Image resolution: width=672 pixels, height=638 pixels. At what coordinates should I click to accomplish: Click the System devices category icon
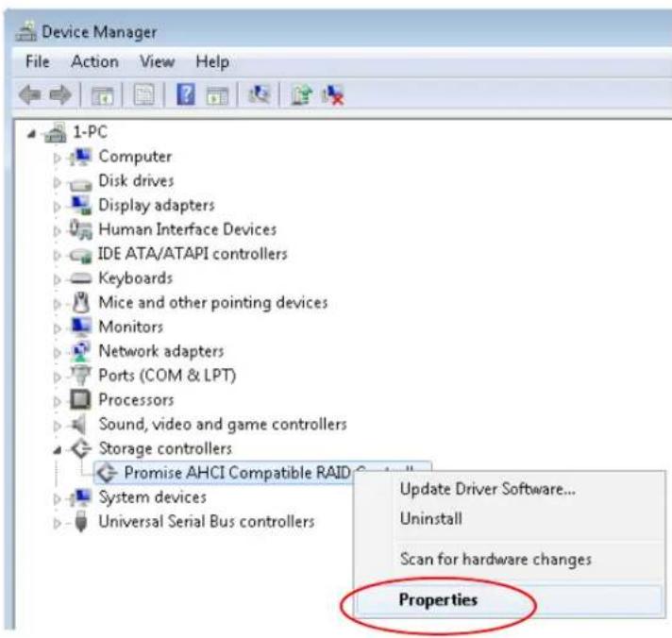pos(80,497)
